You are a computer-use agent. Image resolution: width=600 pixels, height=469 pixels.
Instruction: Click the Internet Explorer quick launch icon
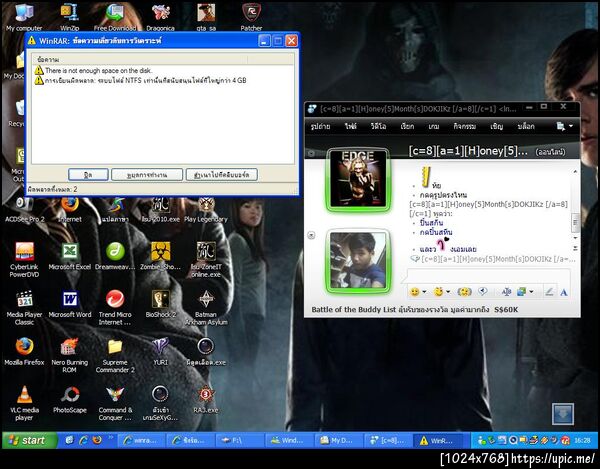(83, 440)
